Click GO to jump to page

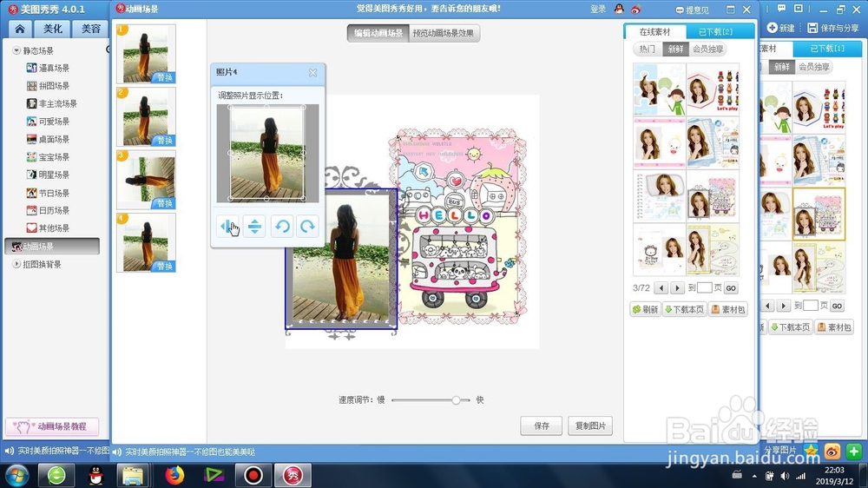click(x=731, y=288)
